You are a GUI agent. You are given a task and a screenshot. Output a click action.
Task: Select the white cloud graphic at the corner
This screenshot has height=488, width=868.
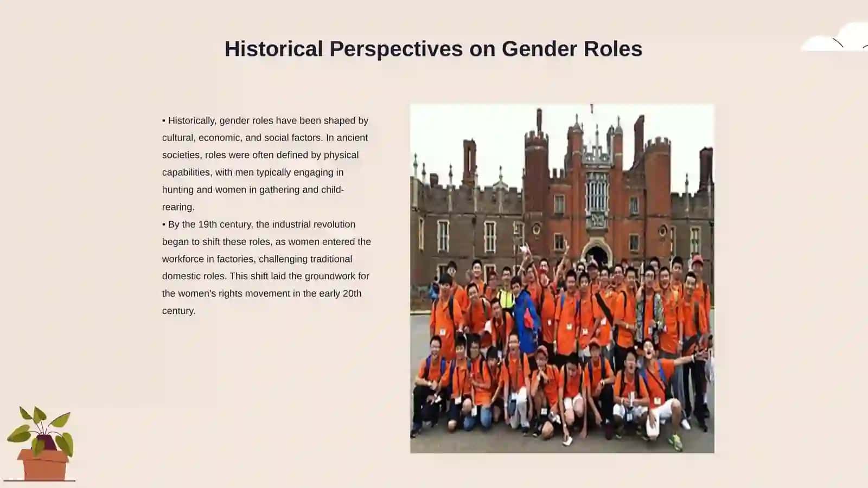tap(835, 37)
